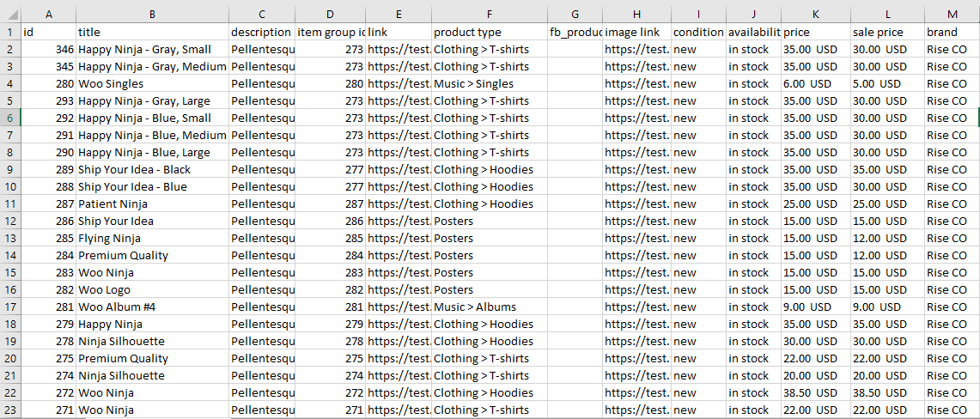Select the column K header

click(815, 14)
